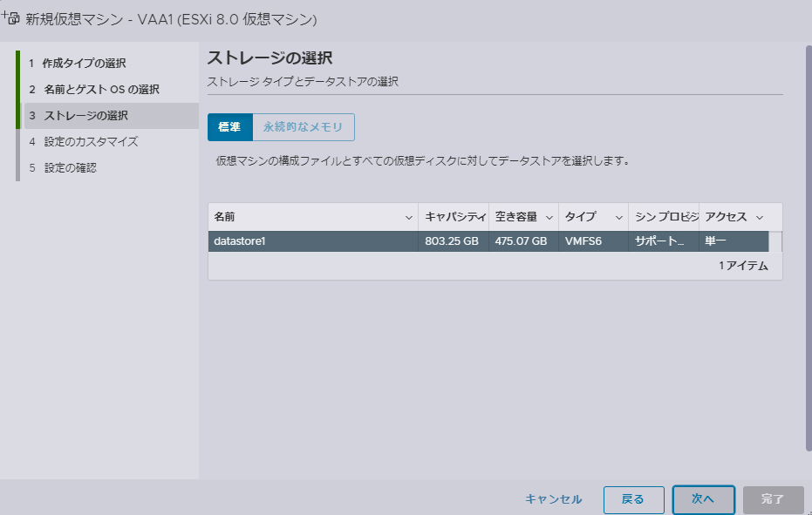The width and height of the screenshot is (812, 515).
Task: Click the disabled 完了 button
Action: click(773, 499)
